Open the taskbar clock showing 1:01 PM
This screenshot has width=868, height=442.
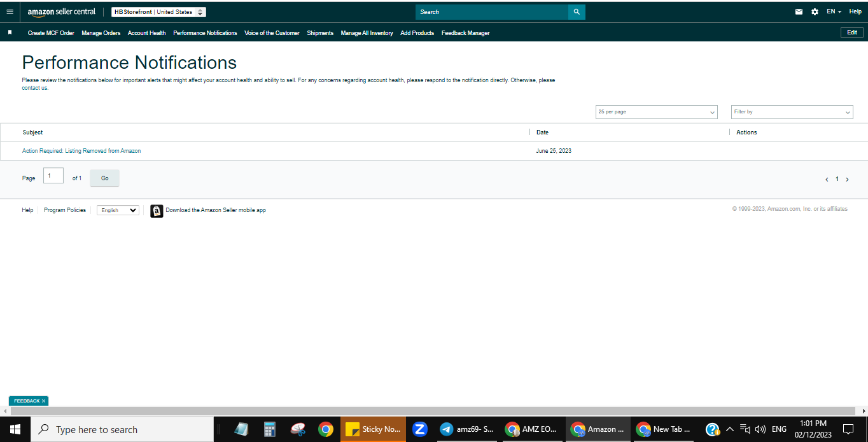[813, 429]
